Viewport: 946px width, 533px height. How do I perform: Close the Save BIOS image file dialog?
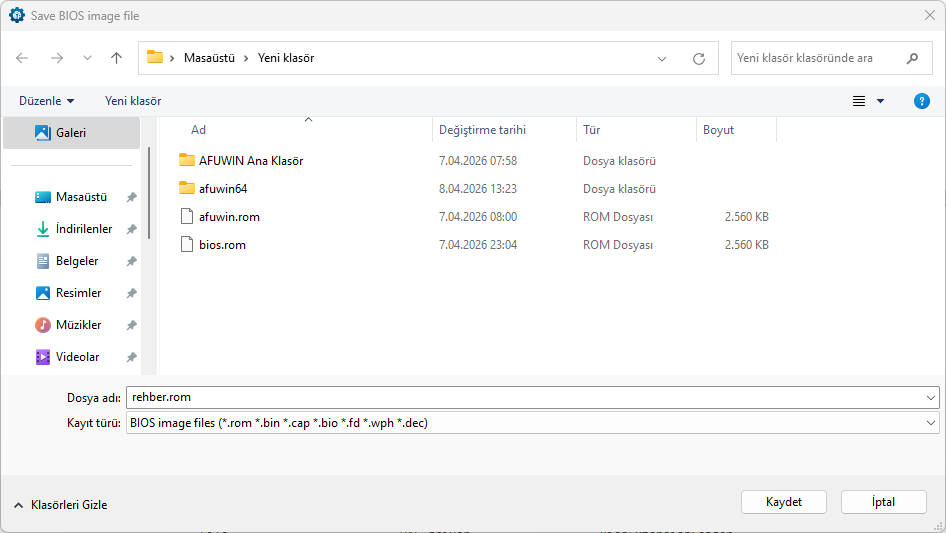[x=930, y=15]
